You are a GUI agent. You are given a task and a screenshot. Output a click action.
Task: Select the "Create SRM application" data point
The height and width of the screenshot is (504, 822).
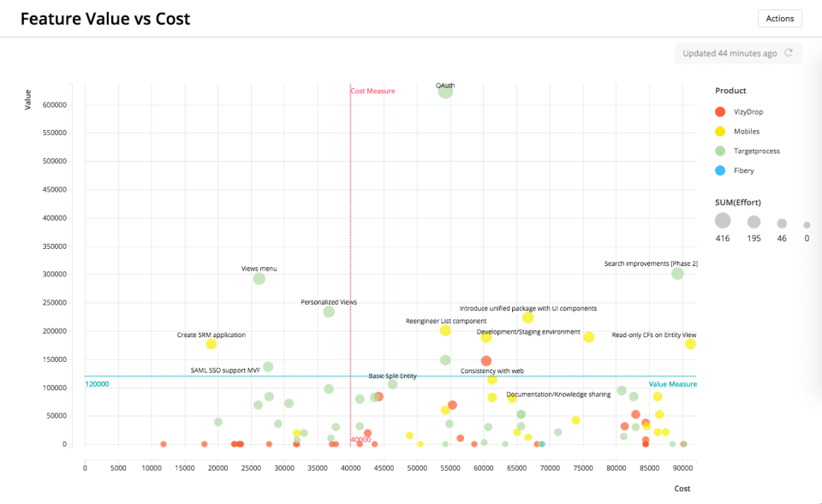point(211,344)
